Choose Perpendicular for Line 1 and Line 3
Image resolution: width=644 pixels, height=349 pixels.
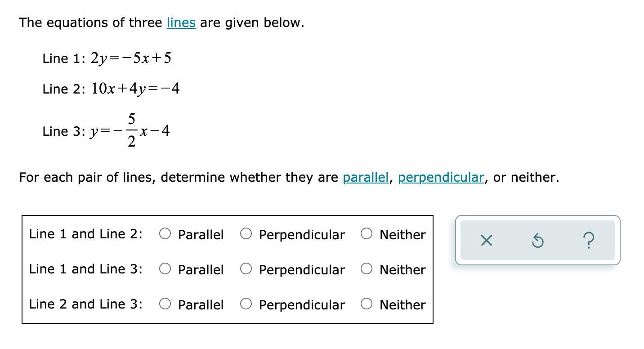click(x=246, y=268)
